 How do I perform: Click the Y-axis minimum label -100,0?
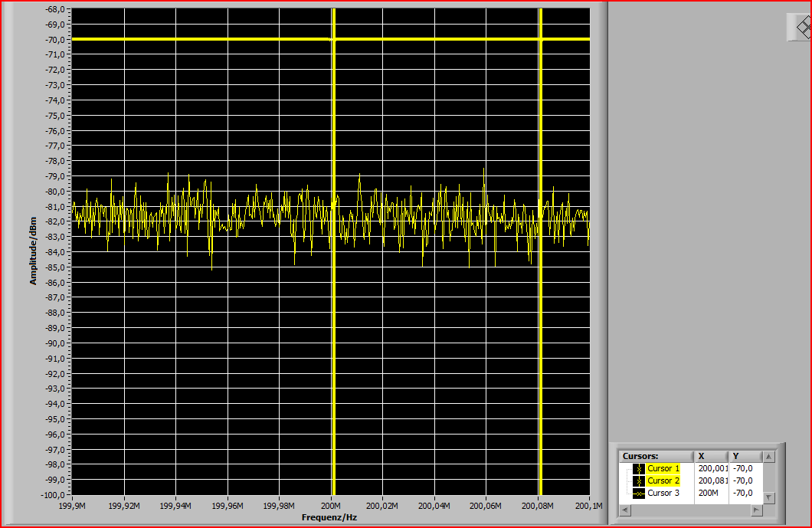point(54,495)
